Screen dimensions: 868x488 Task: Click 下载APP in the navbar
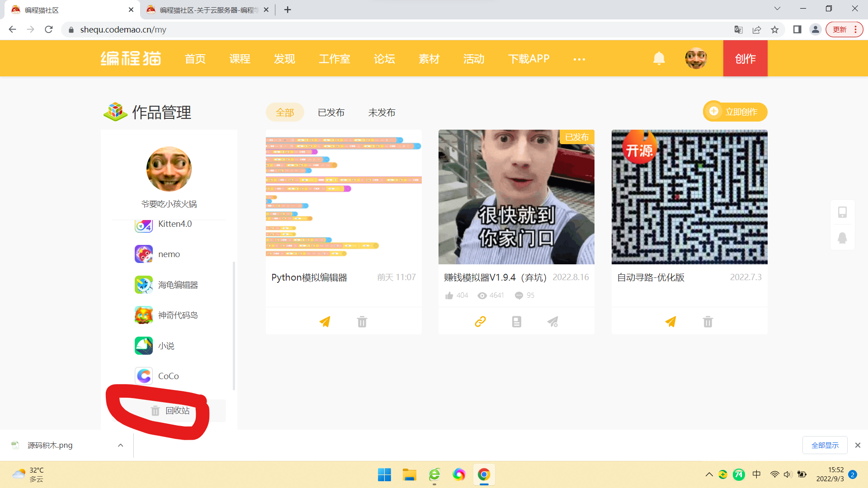(529, 59)
